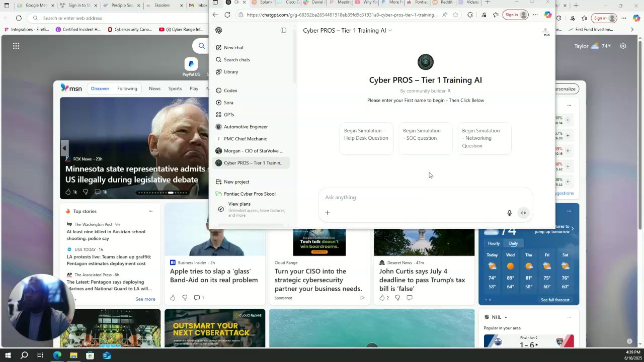
Task: Create a New project in ChatGPT
Action: [x=236, y=182]
